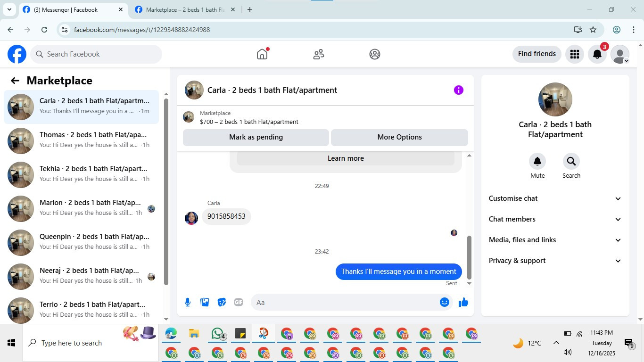Send a thumbs-up like
This screenshot has width=644, height=362.
pos(463,302)
